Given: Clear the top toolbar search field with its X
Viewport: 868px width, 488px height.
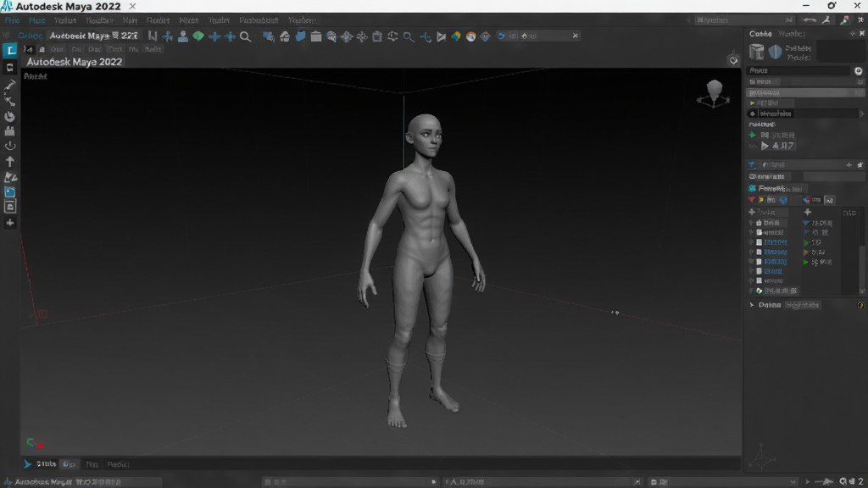Looking at the screenshot, I should coord(576,36).
